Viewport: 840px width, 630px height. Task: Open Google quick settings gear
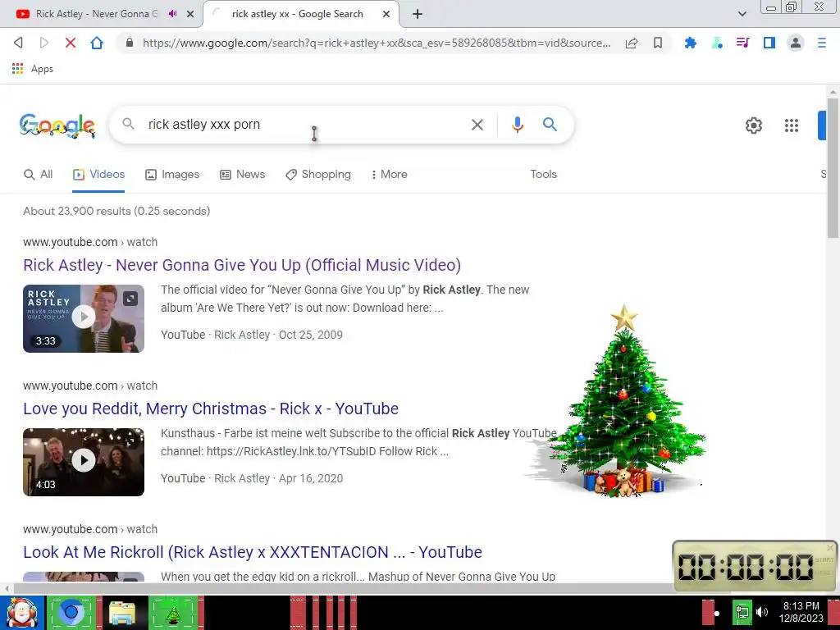[x=753, y=126]
